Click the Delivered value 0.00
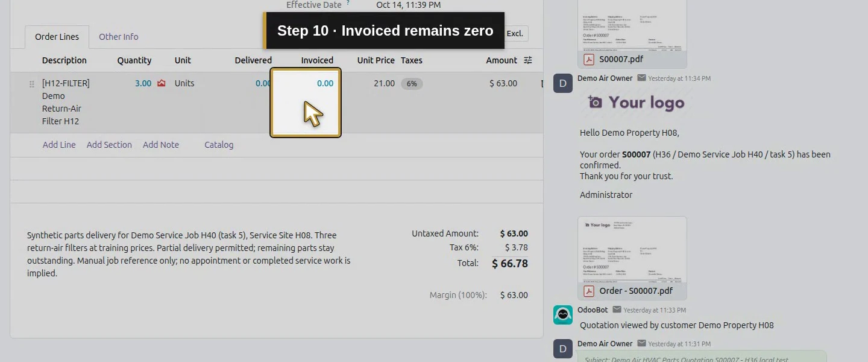This screenshot has height=362, width=868. coord(263,83)
